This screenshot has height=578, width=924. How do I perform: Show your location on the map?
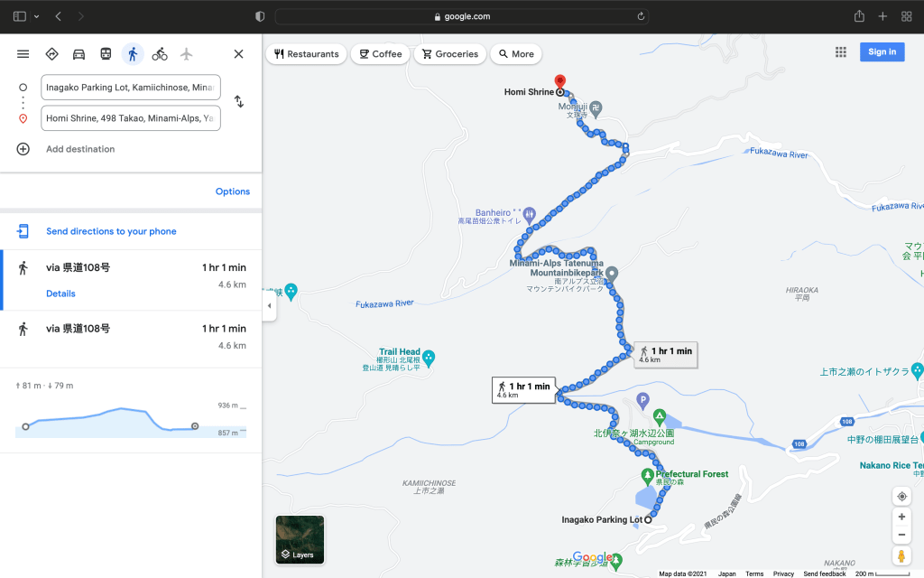pos(901,497)
